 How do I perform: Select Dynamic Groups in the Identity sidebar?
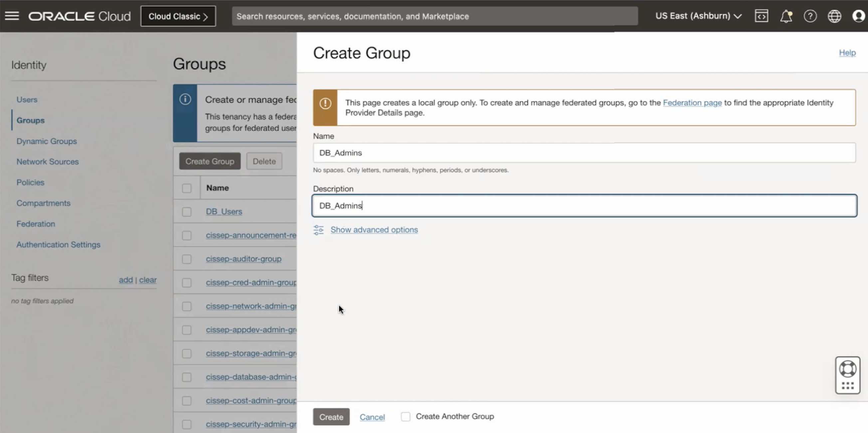[x=47, y=141]
